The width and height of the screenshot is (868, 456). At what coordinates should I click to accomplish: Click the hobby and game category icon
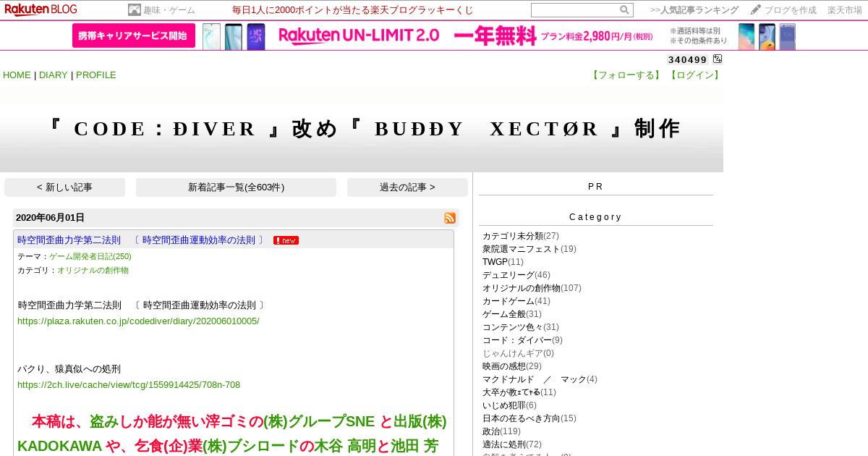[x=135, y=10]
